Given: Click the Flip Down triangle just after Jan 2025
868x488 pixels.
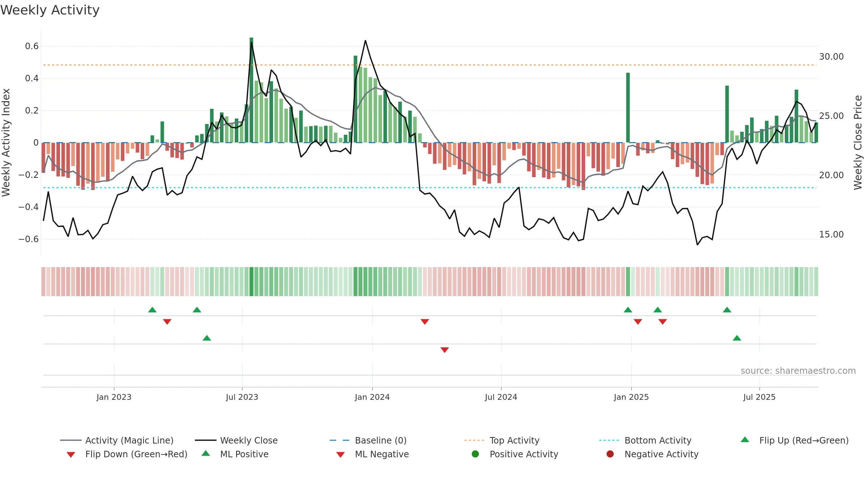Looking at the screenshot, I should 638,322.
